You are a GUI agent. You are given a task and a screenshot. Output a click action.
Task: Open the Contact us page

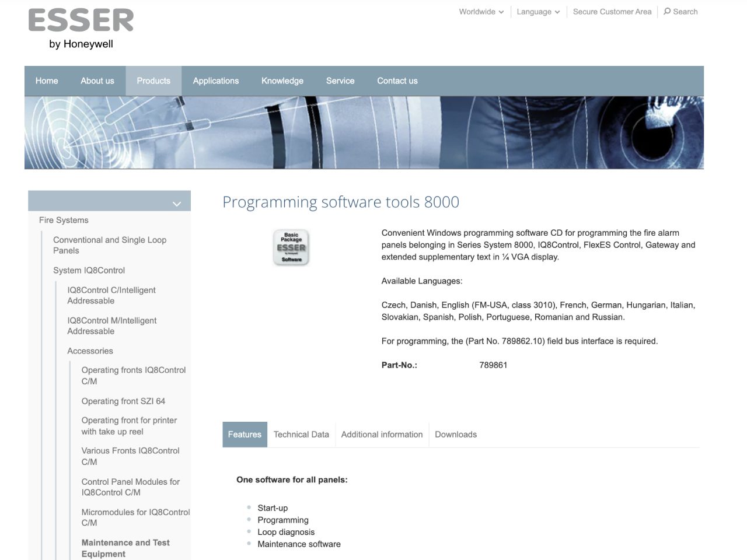397,80
